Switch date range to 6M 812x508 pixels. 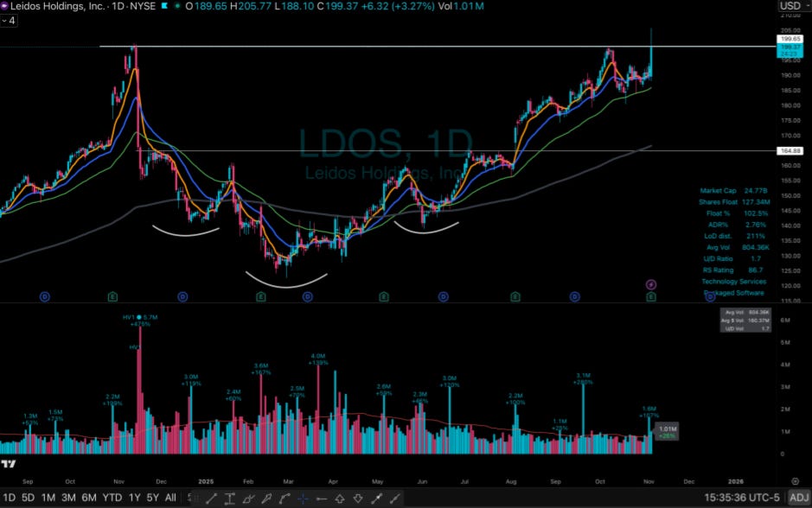tap(89, 498)
